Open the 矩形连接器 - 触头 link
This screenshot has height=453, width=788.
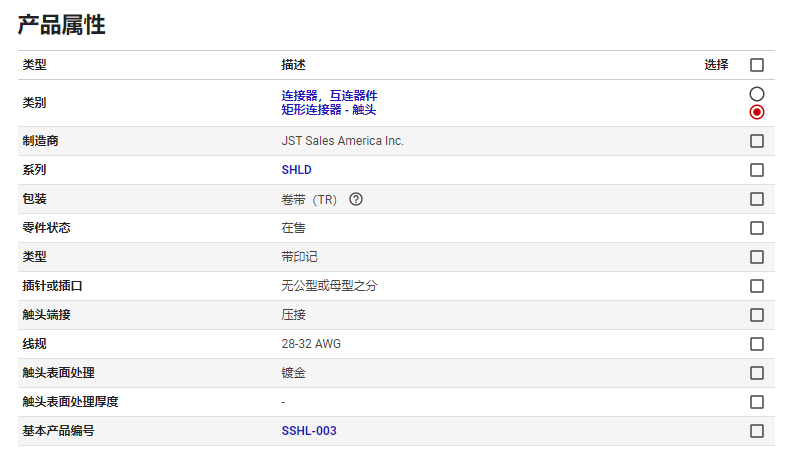click(x=329, y=109)
